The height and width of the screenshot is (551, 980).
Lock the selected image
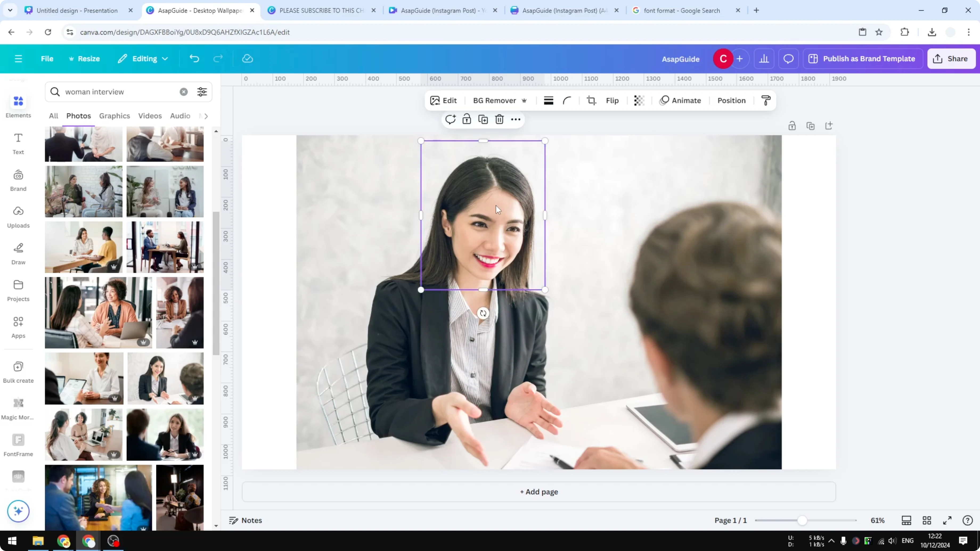click(x=466, y=119)
